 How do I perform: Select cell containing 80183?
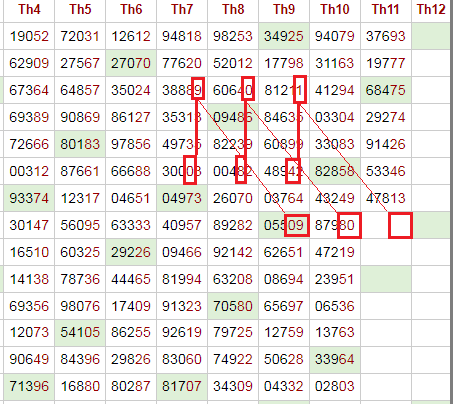pyautogui.click(x=80, y=144)
